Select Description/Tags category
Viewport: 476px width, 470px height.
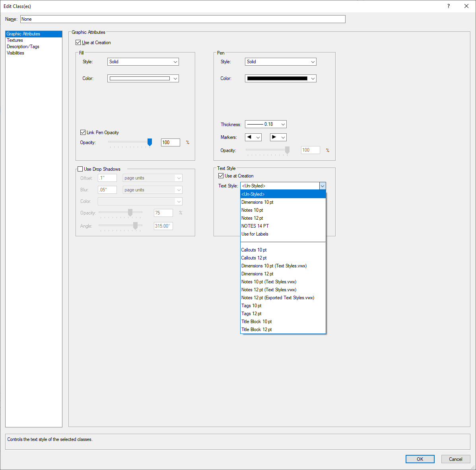click(23, 47)
